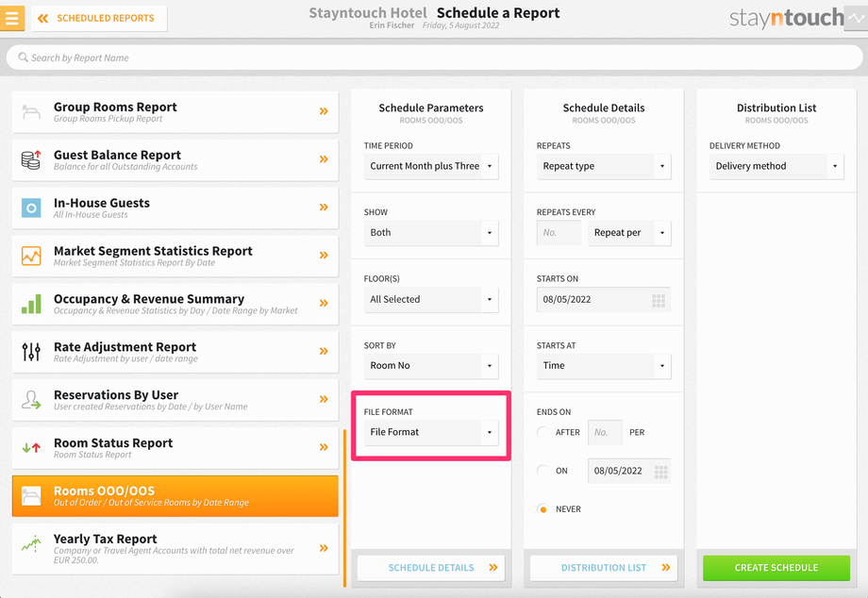
Task: Click the green Create Schedule button
Action: [x=776, y=568]
